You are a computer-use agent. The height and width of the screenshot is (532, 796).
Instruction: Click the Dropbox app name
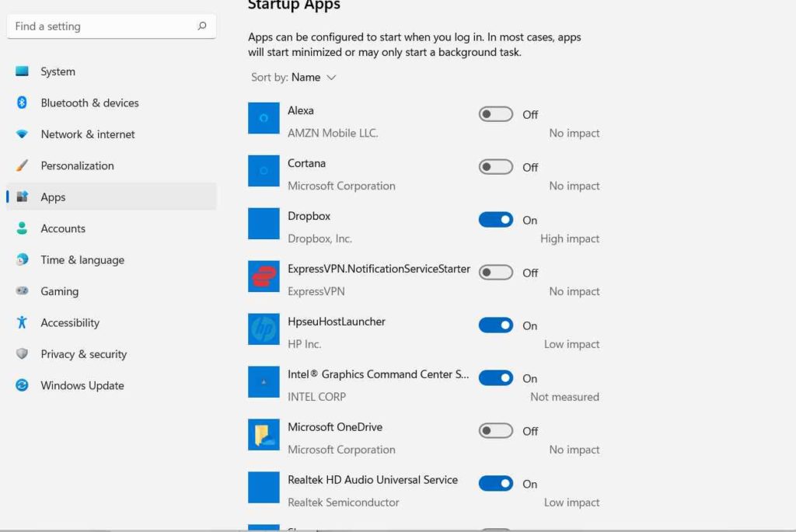point(309,216)
